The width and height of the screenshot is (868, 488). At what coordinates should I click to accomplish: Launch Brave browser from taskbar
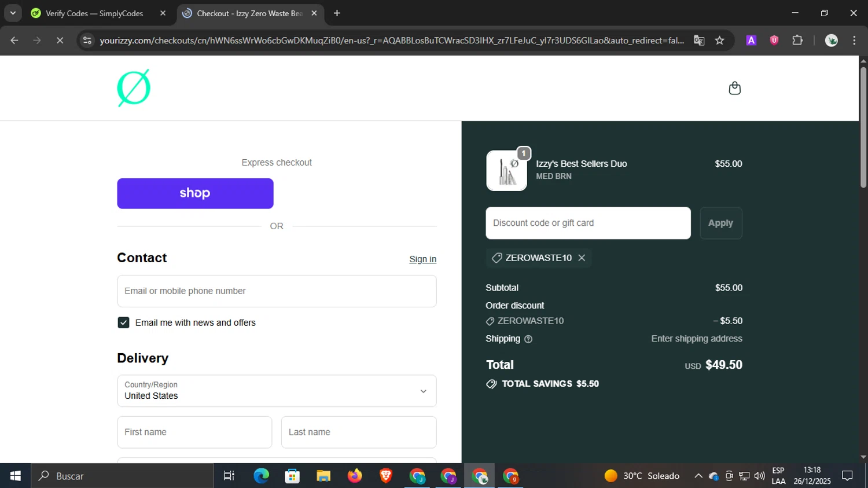pos(385,476)
